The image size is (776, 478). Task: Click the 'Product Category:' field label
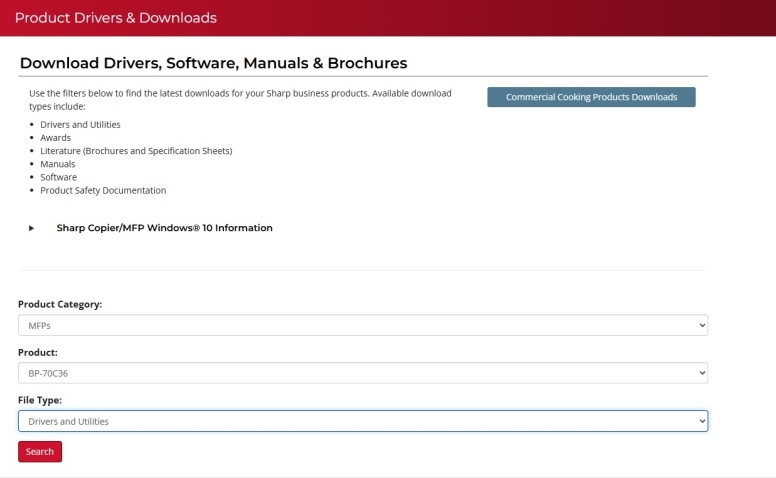pyautogui.click(x=60, y=304)
